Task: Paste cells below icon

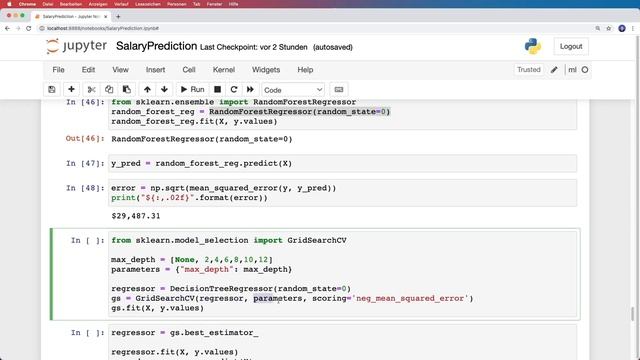Action: pos(127,89)
